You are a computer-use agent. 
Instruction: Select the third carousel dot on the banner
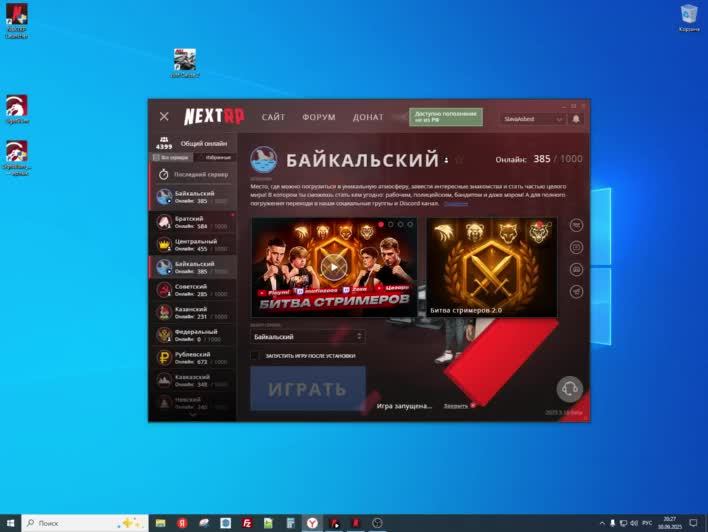coord(400,224)
